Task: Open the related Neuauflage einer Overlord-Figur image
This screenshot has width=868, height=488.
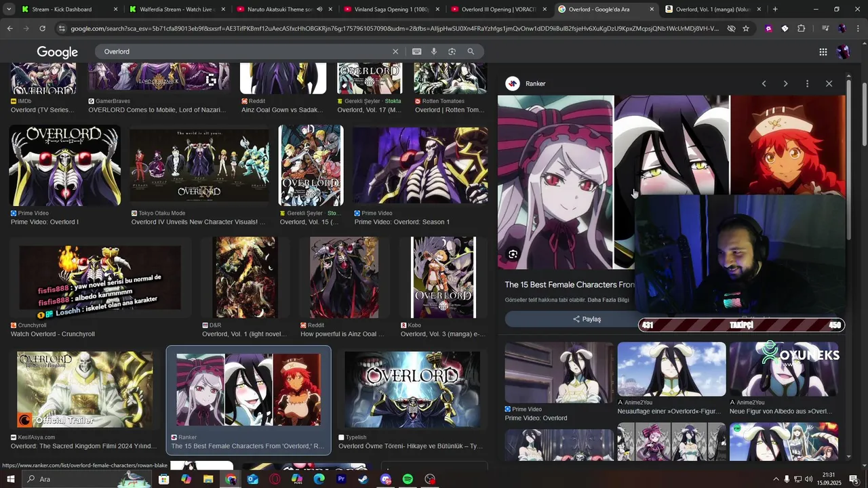Action: [x=671, y=369]
